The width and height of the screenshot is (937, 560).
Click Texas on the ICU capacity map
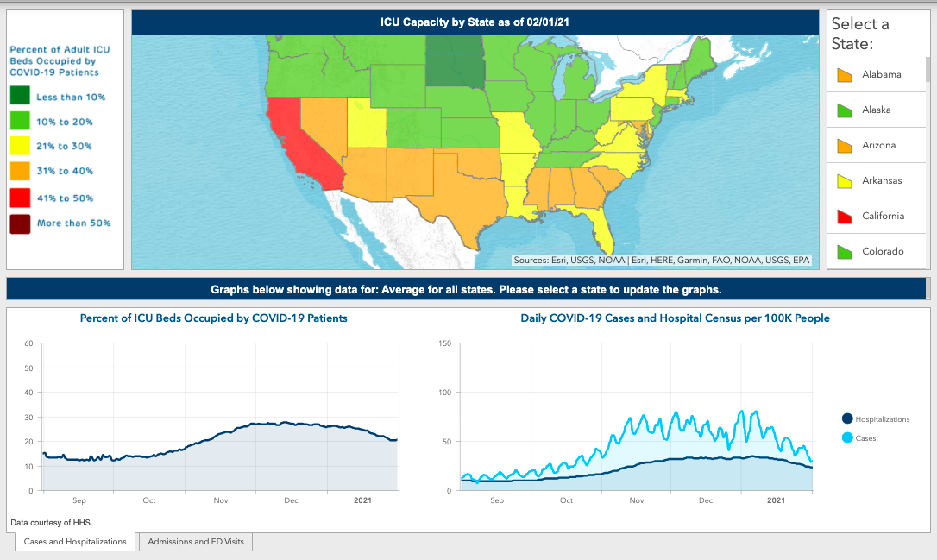[449, 194]
